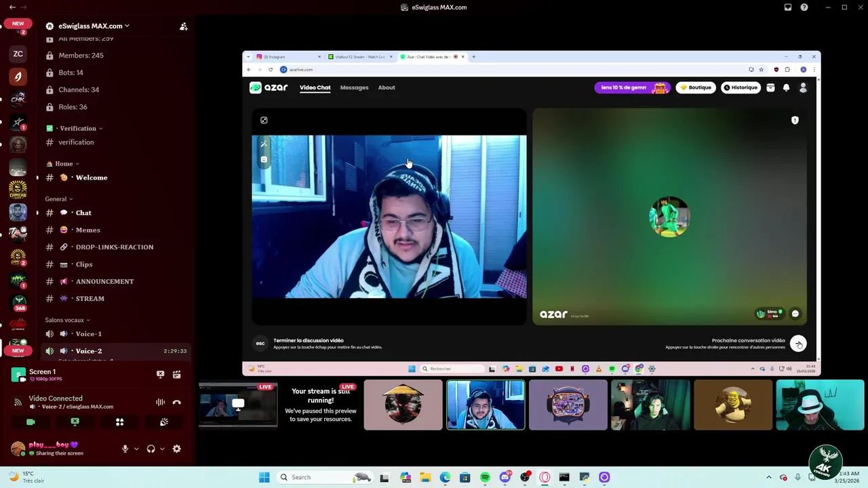
Task: Collapse the Salons vocaux category
Action: pyautogui.click(x=67, y=320)
